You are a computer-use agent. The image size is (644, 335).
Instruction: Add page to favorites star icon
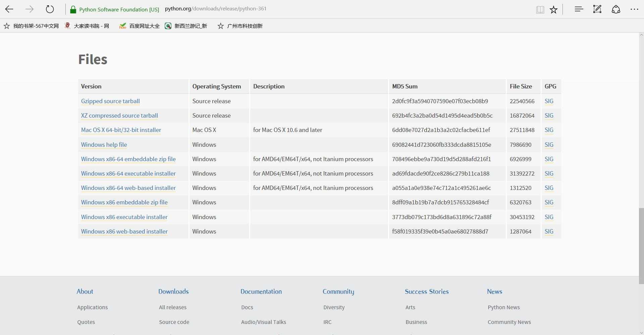coord(553,9)
